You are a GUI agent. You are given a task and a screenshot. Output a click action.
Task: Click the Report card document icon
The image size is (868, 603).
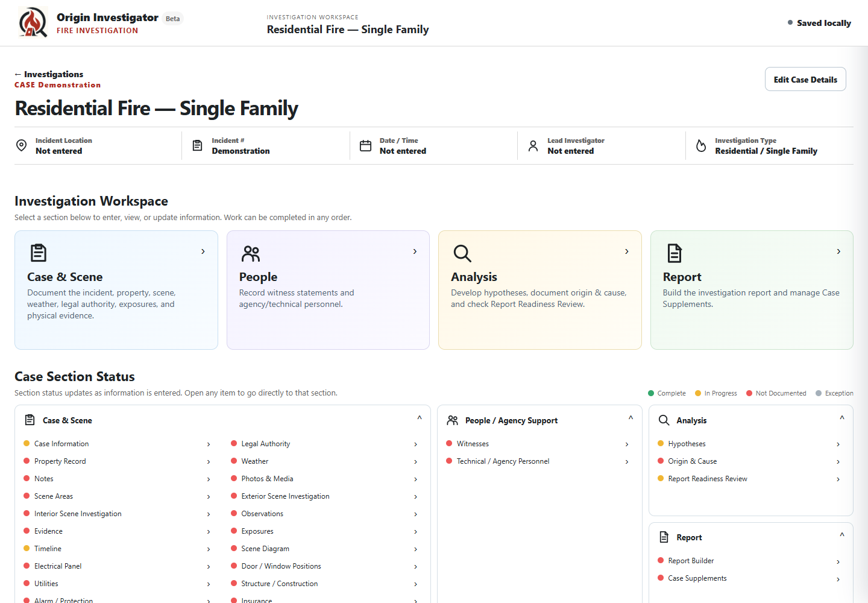(x=675, y=253)
